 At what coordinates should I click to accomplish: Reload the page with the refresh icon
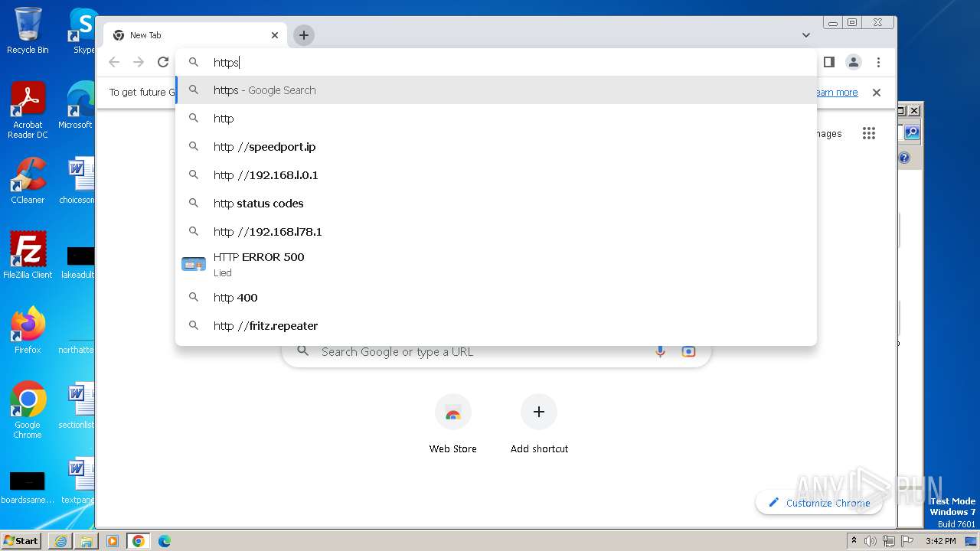coord(163,62)
